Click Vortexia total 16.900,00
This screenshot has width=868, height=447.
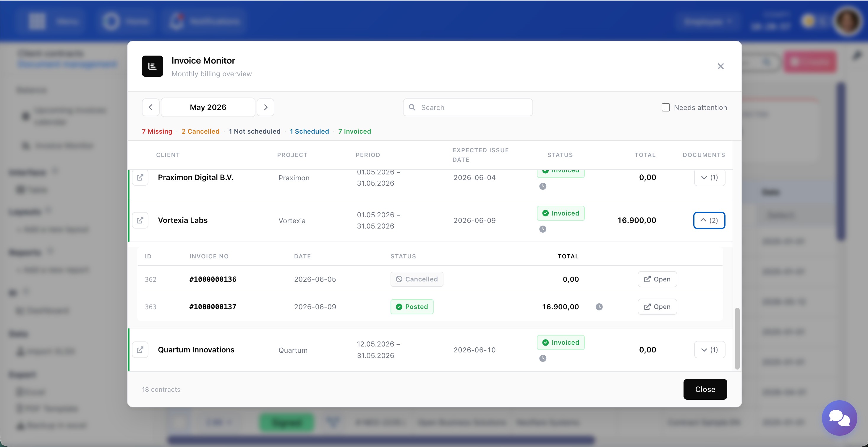coord(637,220)
